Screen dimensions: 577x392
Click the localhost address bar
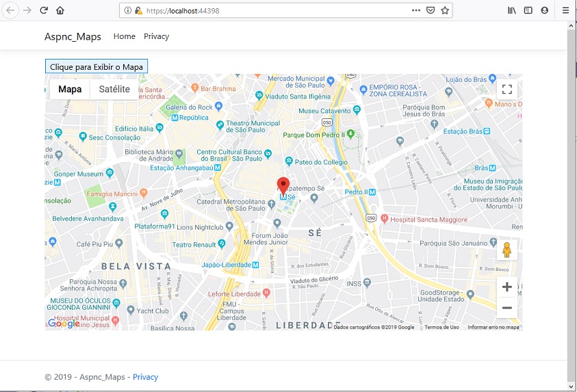[285, 10]
